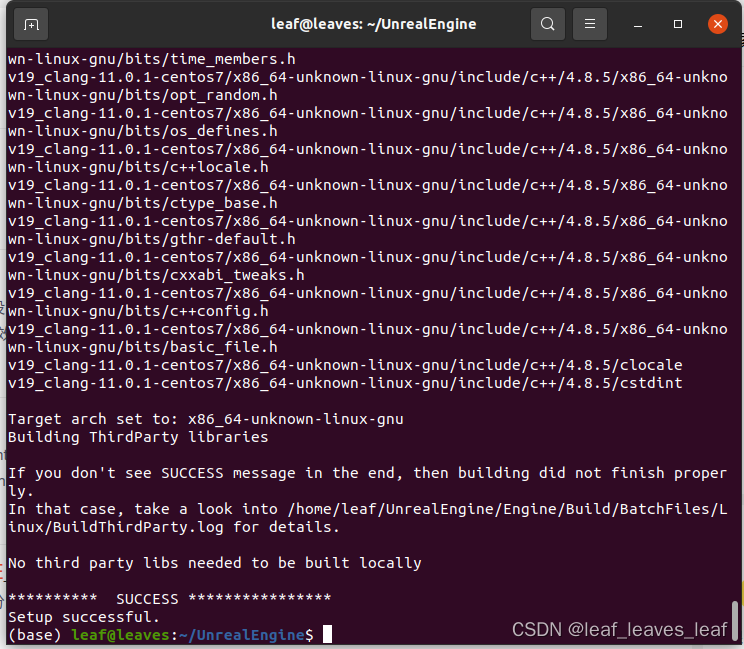Image resolution: width=744 pixels, height=649 pixels.
Task: Click 'If you don't see SUCCESS message' line
Action: [367, 473]
